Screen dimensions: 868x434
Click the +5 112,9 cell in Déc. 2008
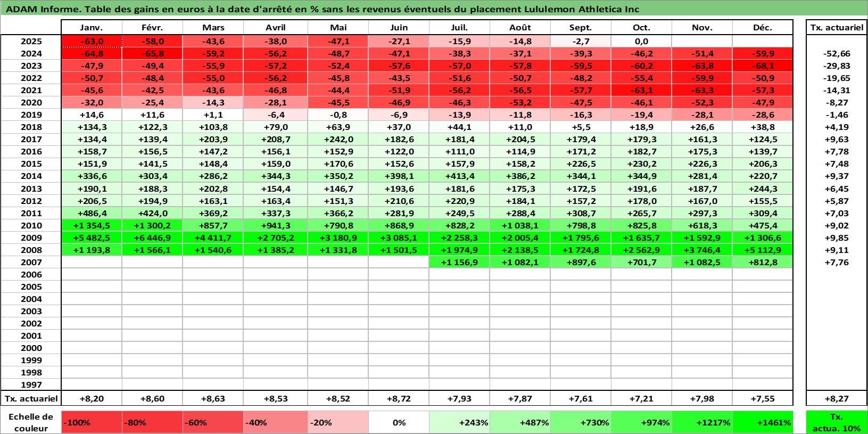(763, 250)
